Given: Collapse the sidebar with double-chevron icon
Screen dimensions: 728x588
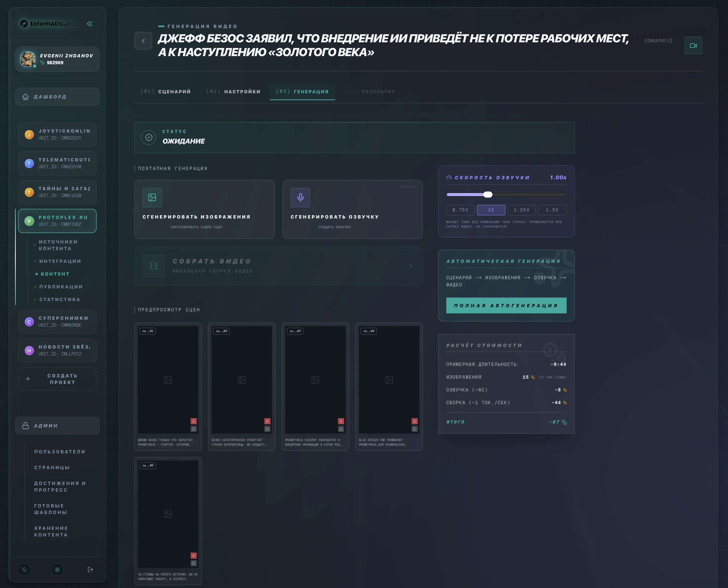Looking at the screenshot, I should click(x=89, y=24).
